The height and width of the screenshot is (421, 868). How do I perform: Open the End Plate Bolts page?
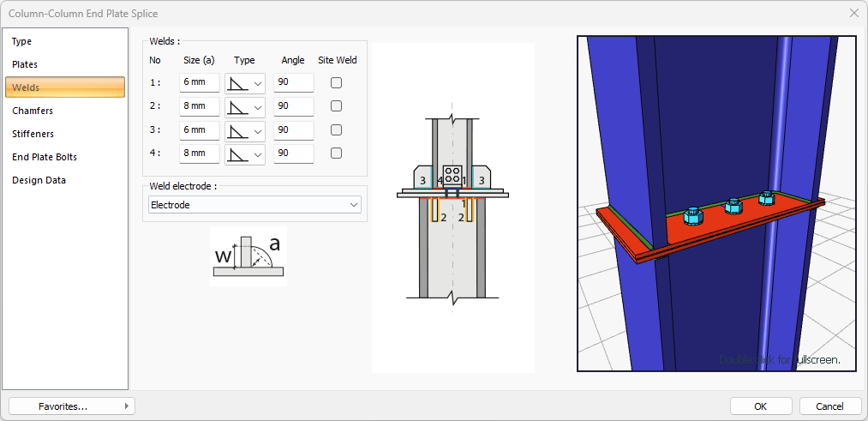44,157
